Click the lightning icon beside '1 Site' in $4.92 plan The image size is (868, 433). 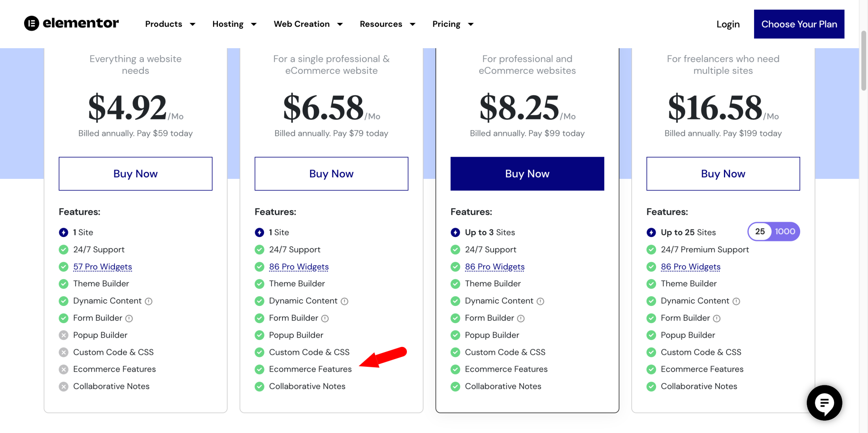pos(63,233)
